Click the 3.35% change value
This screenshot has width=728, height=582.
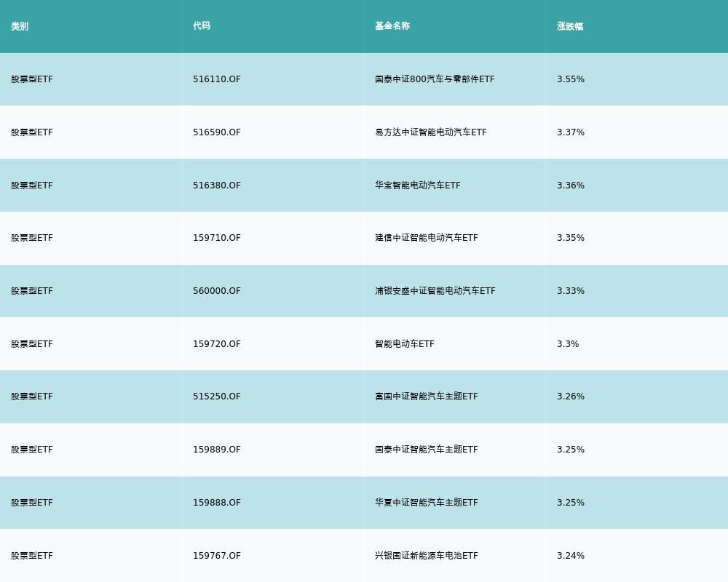(x=571, y=238)
